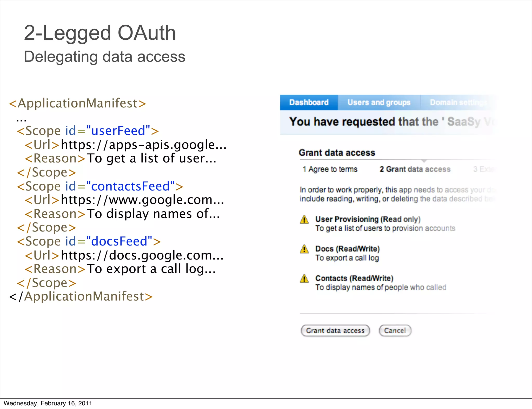Image resolution: width=532 pixels, height=409 pixels.
Task: Click warning icon beside Docs (Read/Write)
Action: 304,249
